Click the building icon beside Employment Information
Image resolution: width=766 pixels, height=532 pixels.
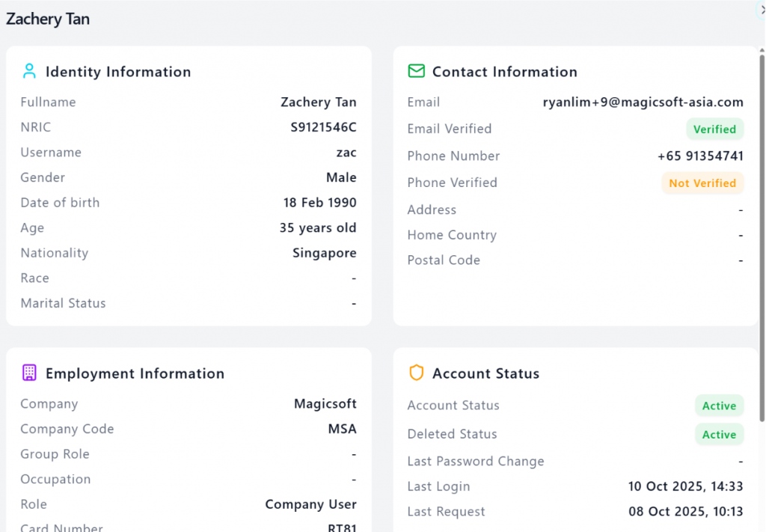[x=29, y=373]
